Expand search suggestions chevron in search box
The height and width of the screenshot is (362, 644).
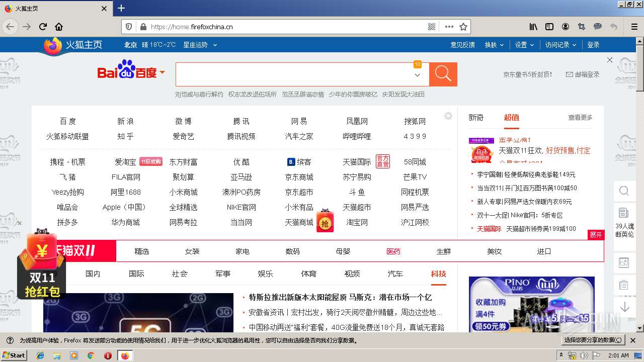417,75
